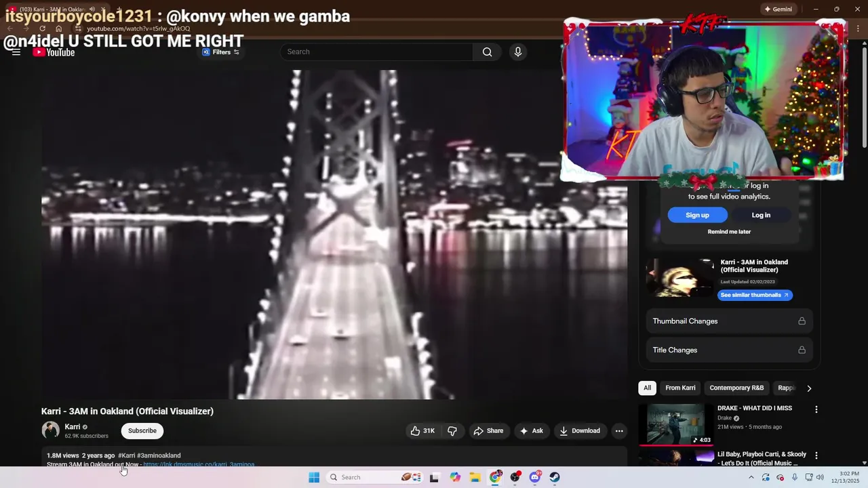The width and height of the screenshot is (868, 488).
Task: Open the Karri channel name link
Action: (73, 427)
